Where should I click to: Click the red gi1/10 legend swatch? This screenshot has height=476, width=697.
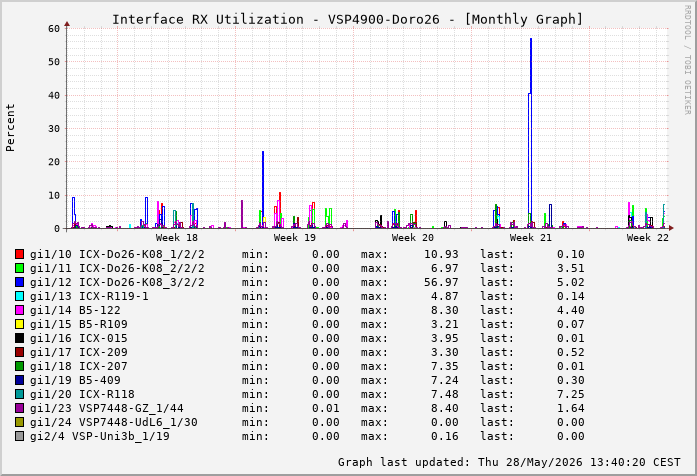[20, 254]
